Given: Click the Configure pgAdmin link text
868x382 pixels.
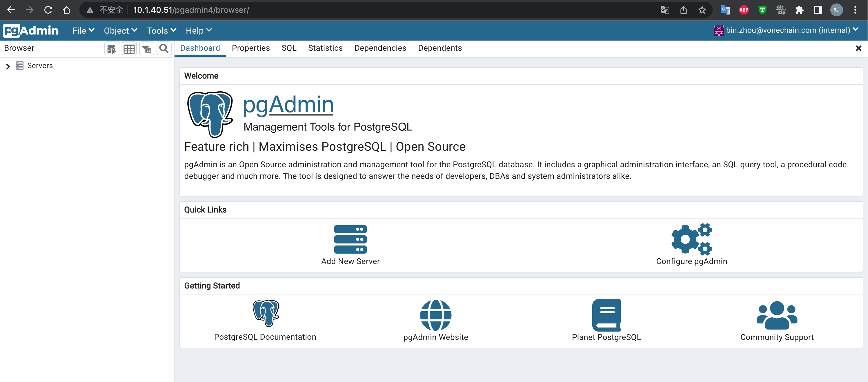Looking at the screenshot, I should point(691,261).
